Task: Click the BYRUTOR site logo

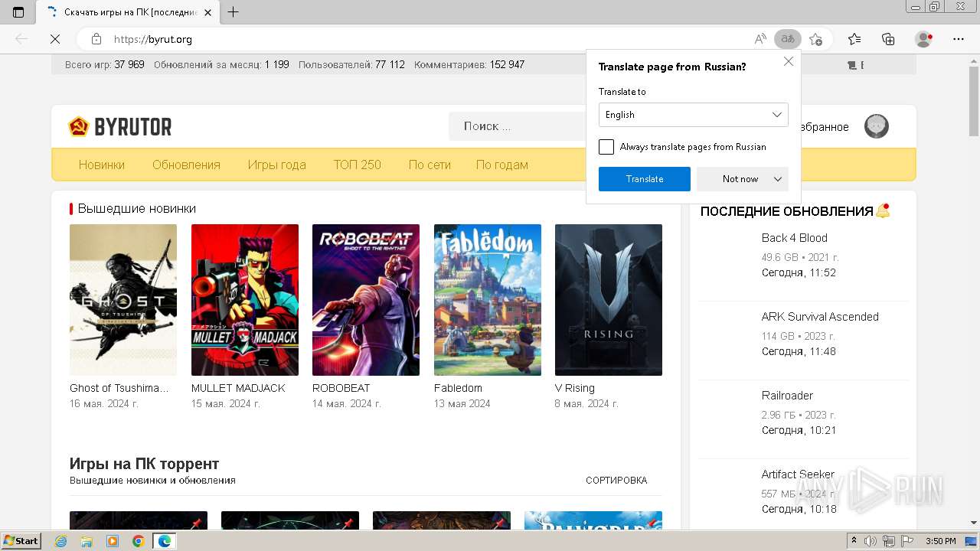Action: tap(120, 126)
